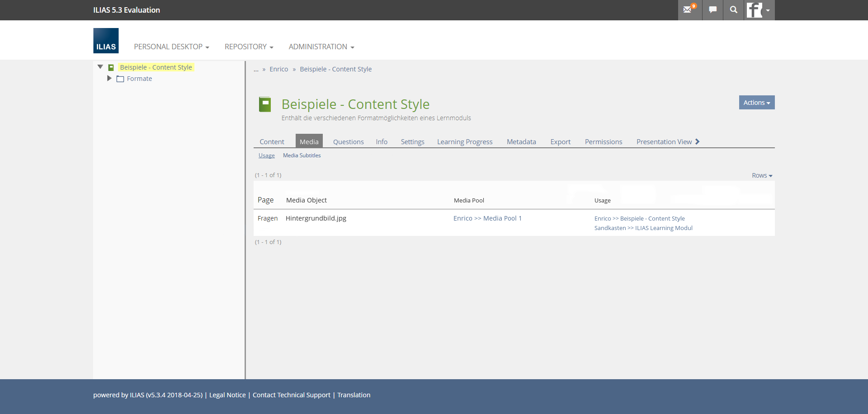Expand the Formate tree node
The height and width of the screenshot is (414, 868).
tap(109, 79)
